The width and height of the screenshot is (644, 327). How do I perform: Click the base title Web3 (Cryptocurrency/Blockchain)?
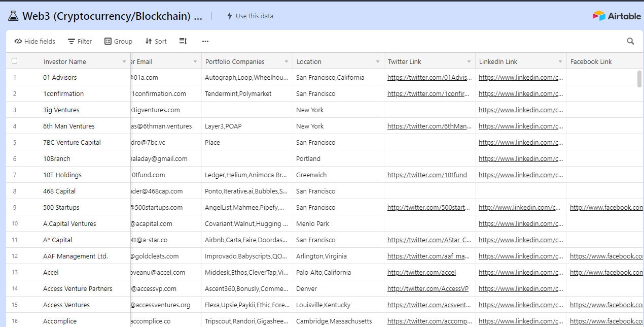[x=112, y=16]
